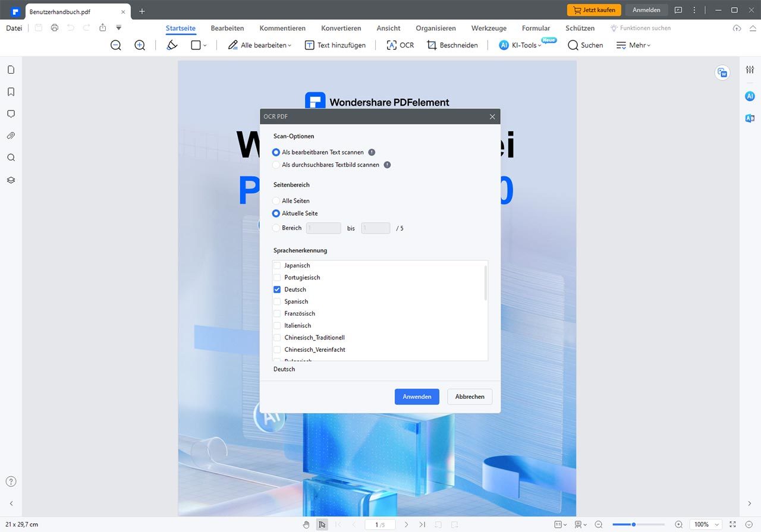
Task: Select the rectangle shape tool icon
Action: click(x=196, y=45)
